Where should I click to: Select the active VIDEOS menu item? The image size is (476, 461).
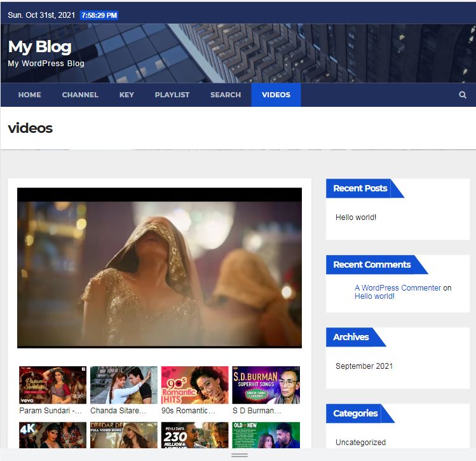click(276, 95)
